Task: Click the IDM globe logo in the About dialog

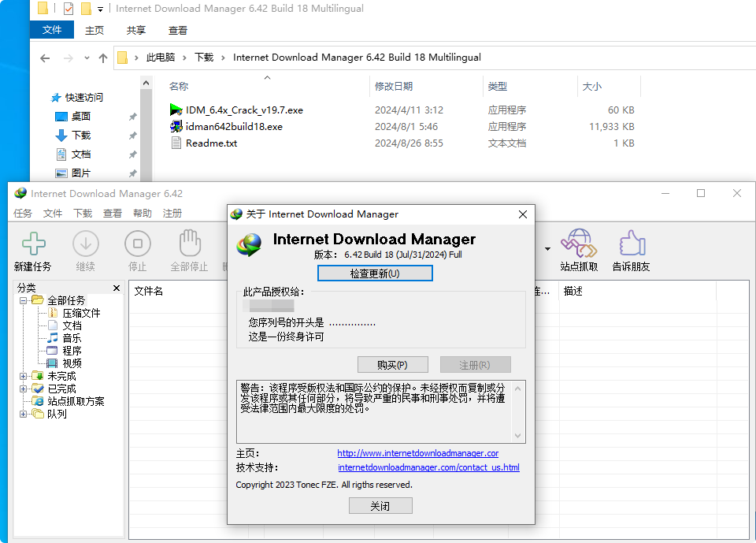Action: click(x=249, y=244)
